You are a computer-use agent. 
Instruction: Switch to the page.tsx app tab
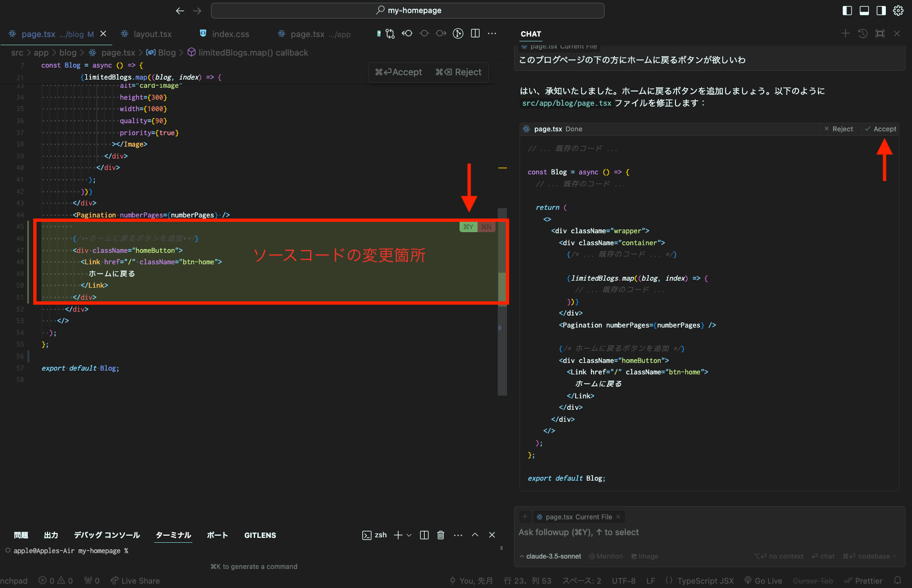pyautogui.click(x=314, y=34)
